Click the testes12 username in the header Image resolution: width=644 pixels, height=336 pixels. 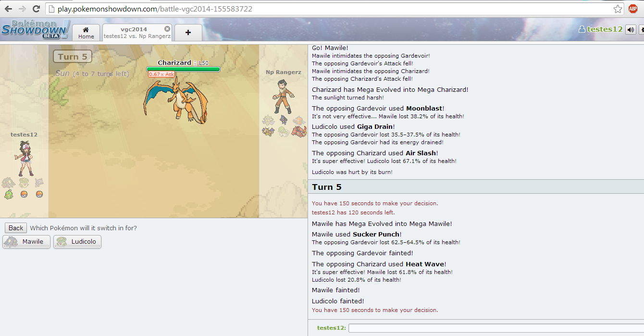[x=605, y=29]
